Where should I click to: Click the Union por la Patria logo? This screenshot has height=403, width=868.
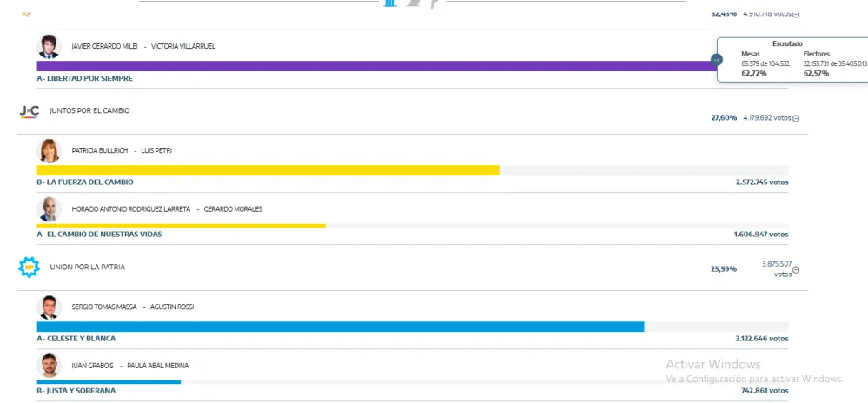30,268
